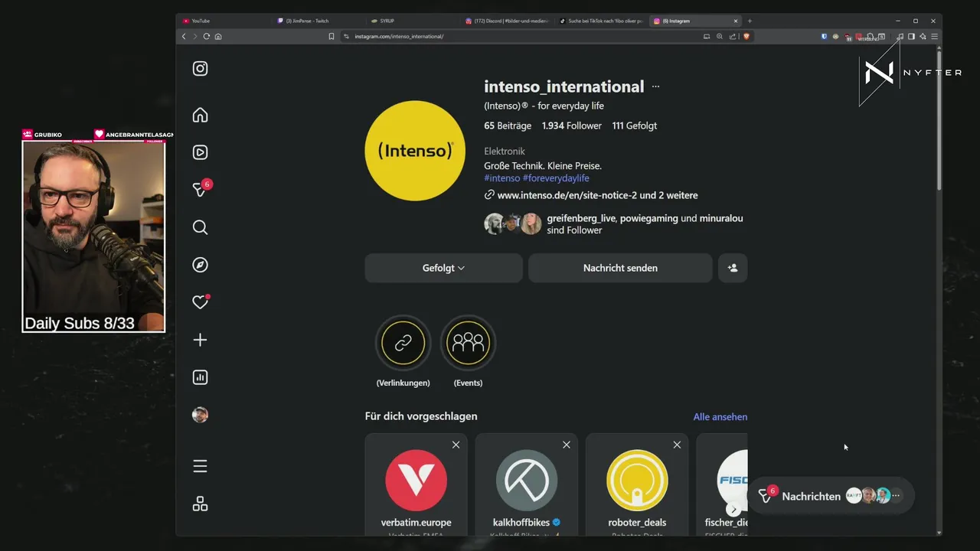Click the #foreverydaylife hashtag
Screen dimensions: 980x551
[x=556, y=178]
